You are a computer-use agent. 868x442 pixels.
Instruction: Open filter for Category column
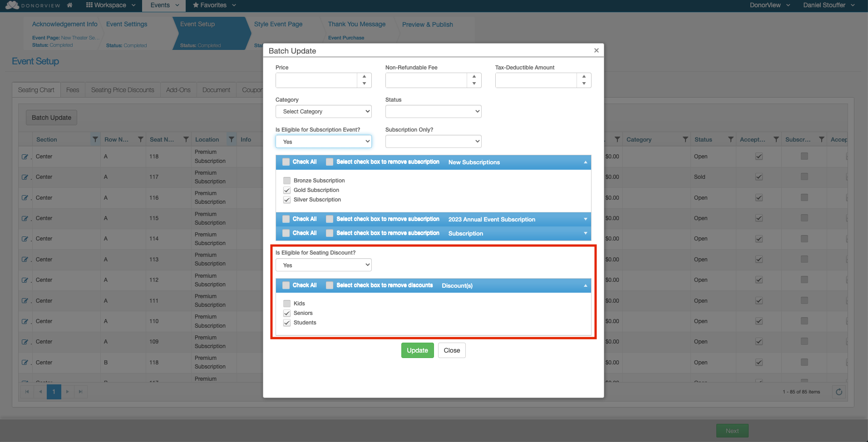click(x=685, y=139)
